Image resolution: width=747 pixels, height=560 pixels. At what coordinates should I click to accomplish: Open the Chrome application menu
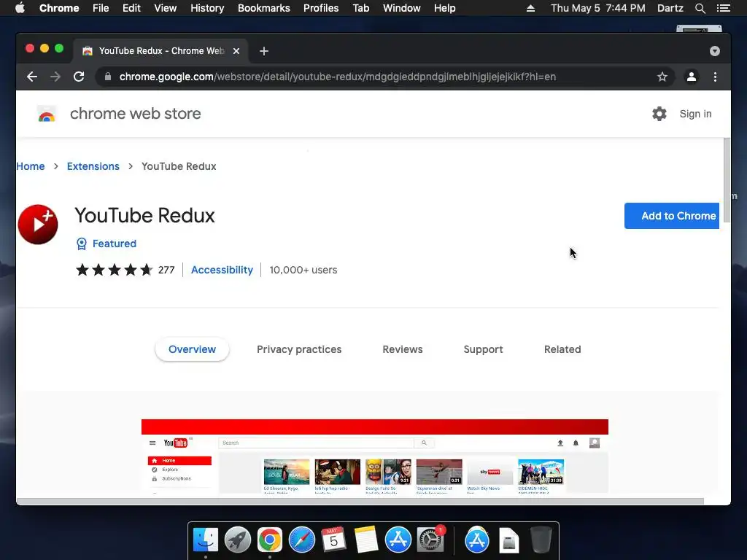(59, 8)
